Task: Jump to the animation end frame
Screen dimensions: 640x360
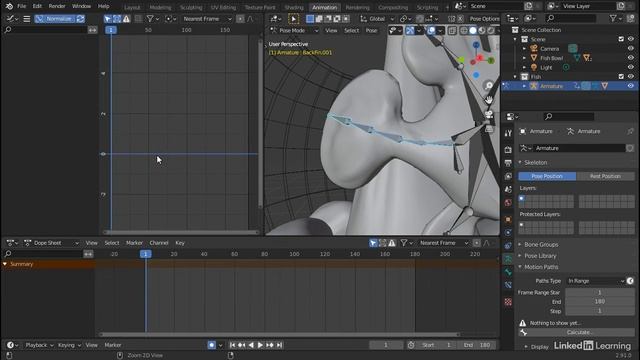Action: pos(279,345)
